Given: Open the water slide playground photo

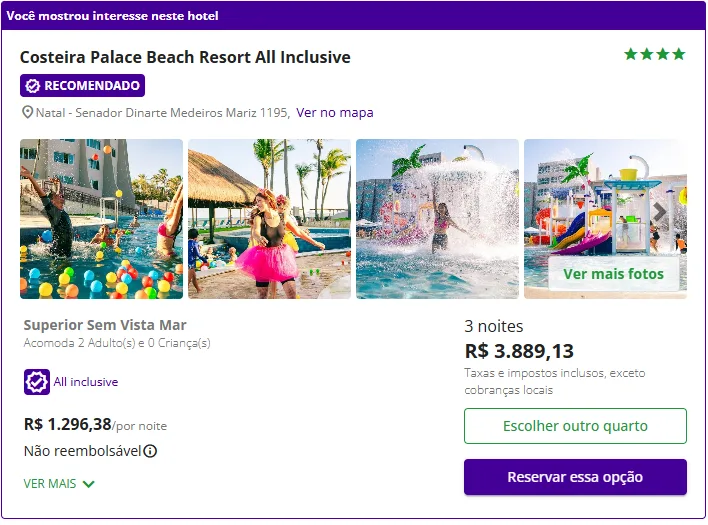Looking at the screenshot, I should point(590,200).
